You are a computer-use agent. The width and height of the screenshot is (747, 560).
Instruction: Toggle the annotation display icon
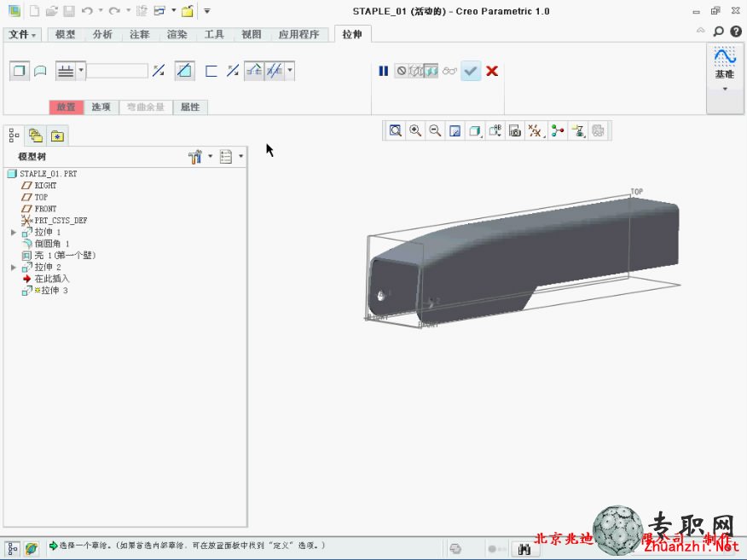[558, 130]
